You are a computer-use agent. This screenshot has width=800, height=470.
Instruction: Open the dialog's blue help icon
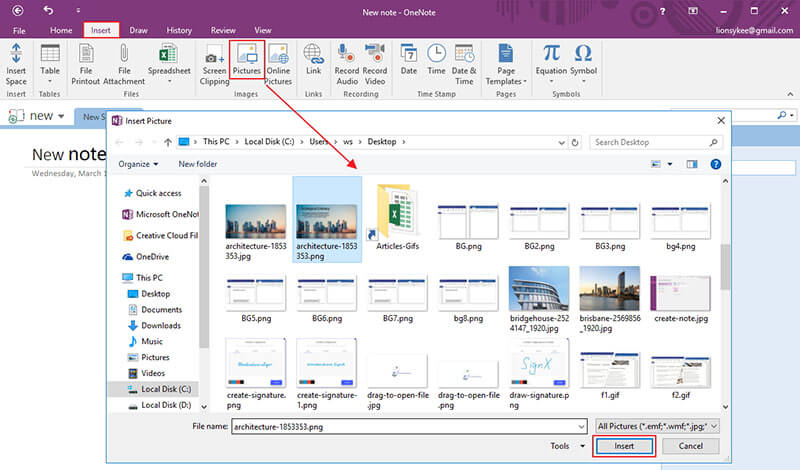point(716,164)
